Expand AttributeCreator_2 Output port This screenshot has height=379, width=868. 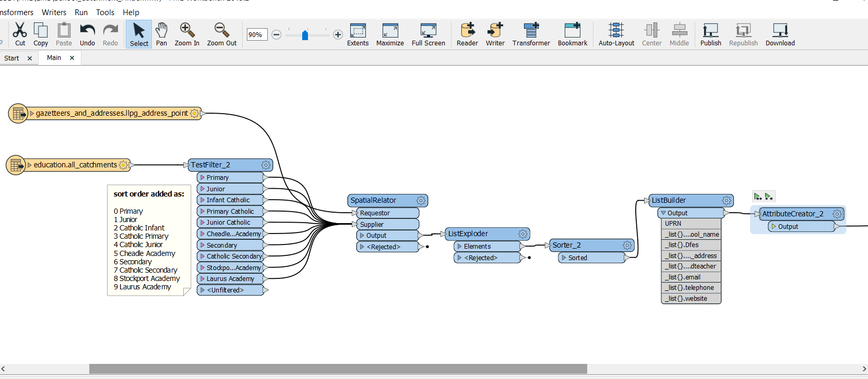coord(774,226)
